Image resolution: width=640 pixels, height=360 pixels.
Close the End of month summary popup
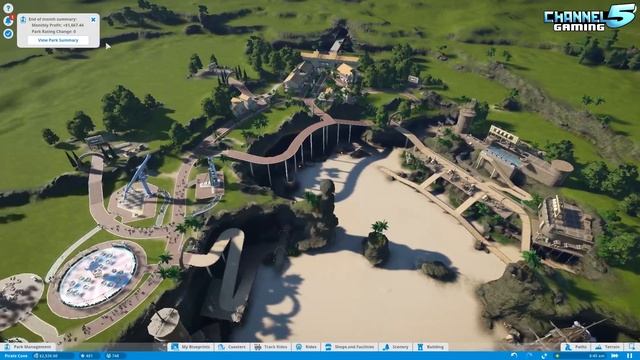93,19
